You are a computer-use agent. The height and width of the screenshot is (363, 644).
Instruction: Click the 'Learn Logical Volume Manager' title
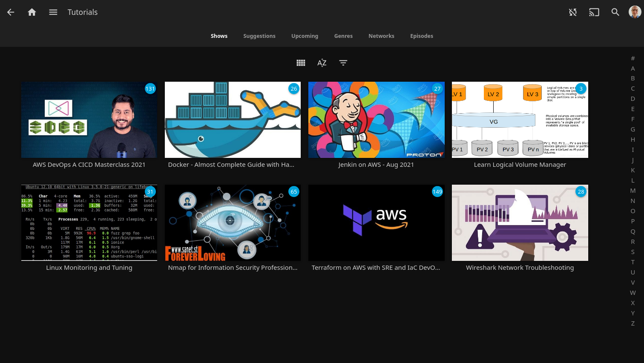pyautogui.click(x=520, y=165)
